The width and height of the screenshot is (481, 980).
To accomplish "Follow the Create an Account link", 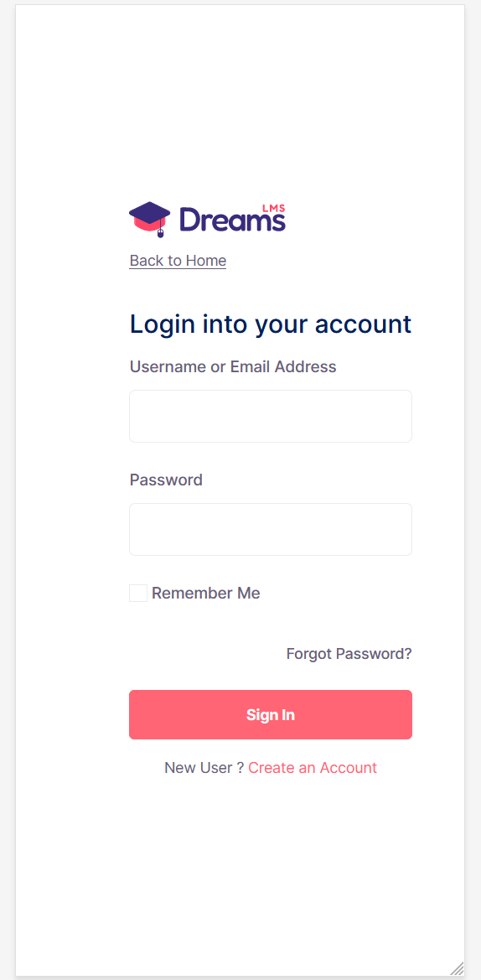I will 313,768.
